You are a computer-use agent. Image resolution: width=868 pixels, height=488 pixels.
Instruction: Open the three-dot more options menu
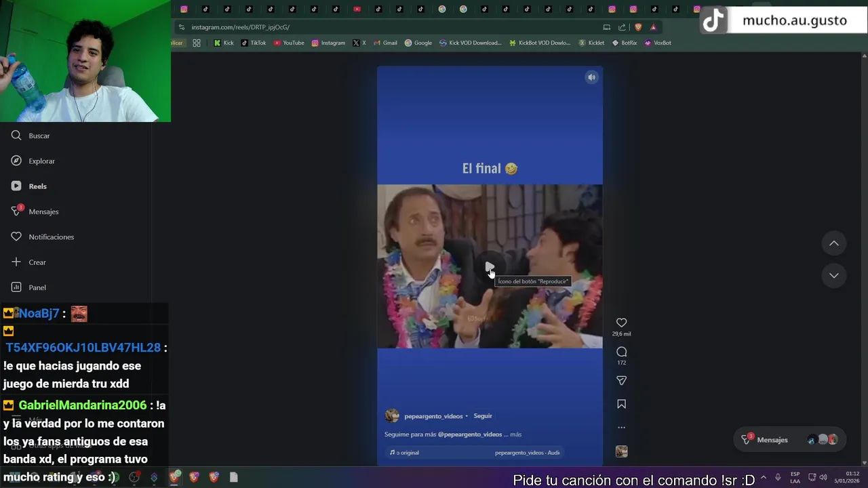click(621, 428)
